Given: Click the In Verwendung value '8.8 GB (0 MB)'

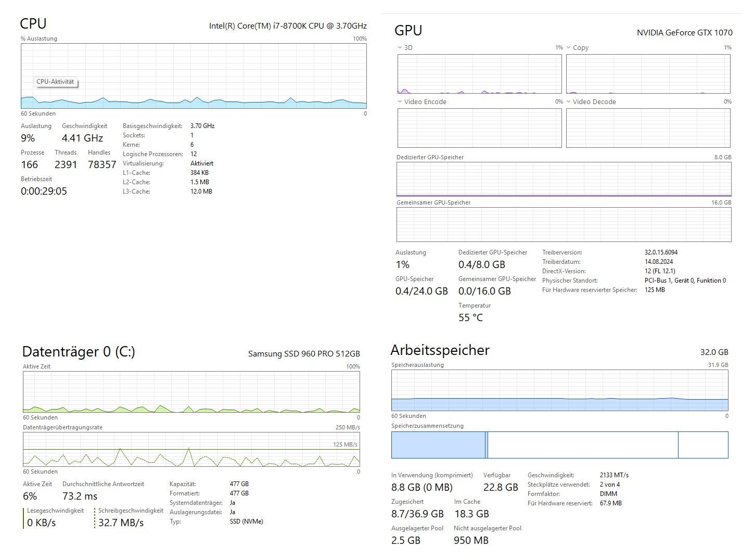Looking at the screenshot, I should pyautogui.click(x=422, y=487).
